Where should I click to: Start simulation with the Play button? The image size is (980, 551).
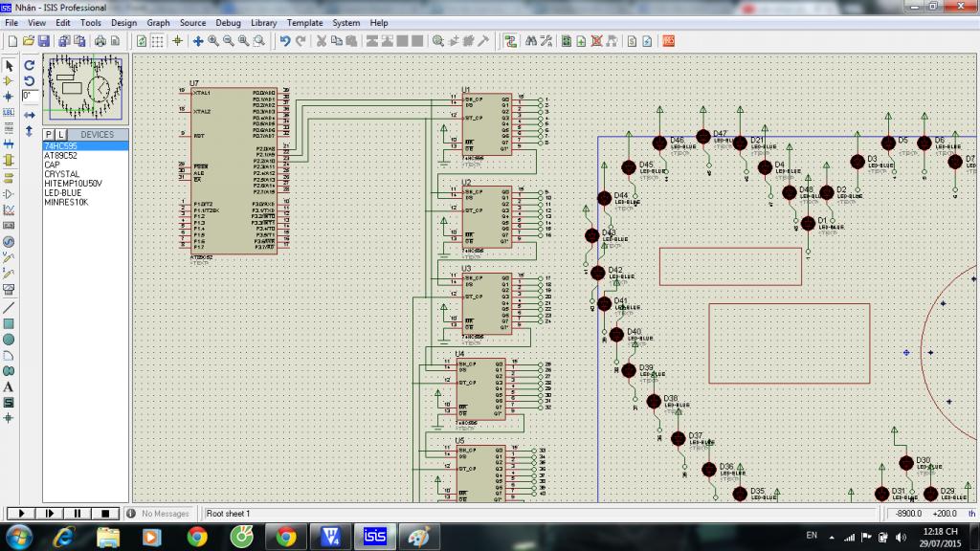pos(21,514)
